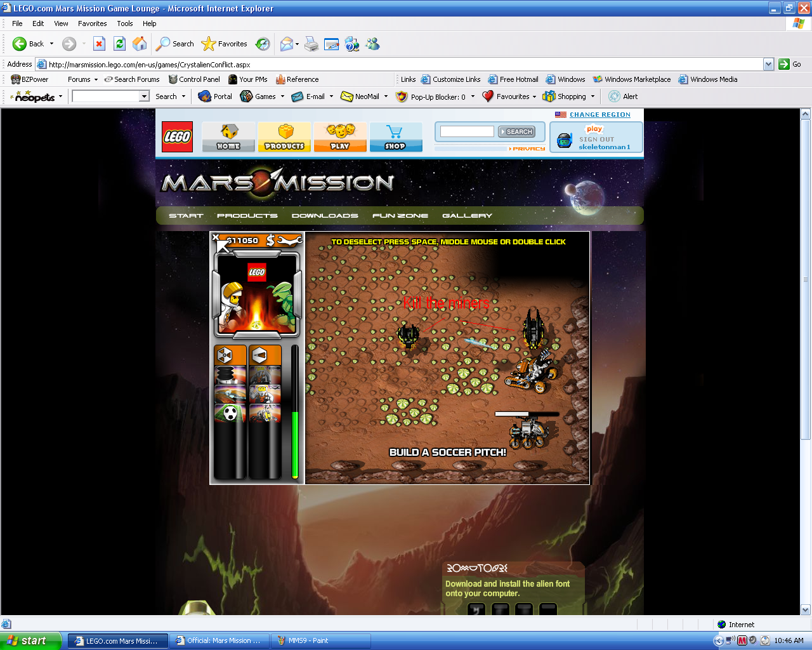Click the dollar sign sell icon
The image size is (812, 650).
(271, 240)
